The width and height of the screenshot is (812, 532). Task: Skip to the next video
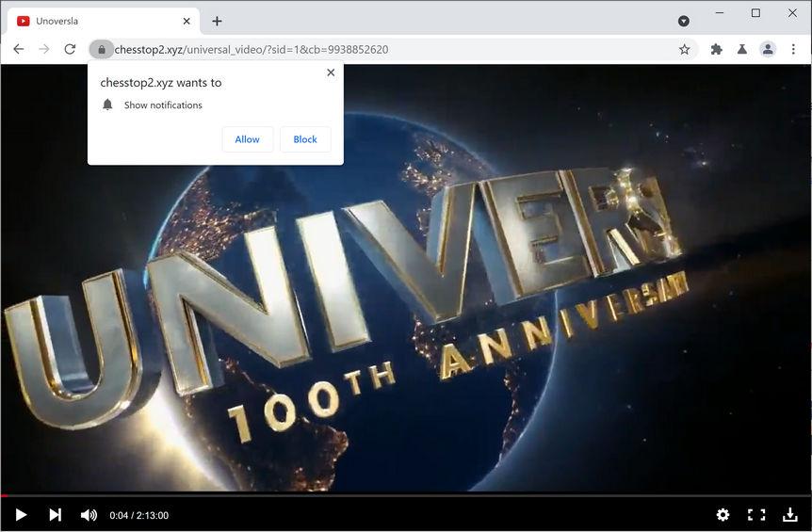[56, 515]
